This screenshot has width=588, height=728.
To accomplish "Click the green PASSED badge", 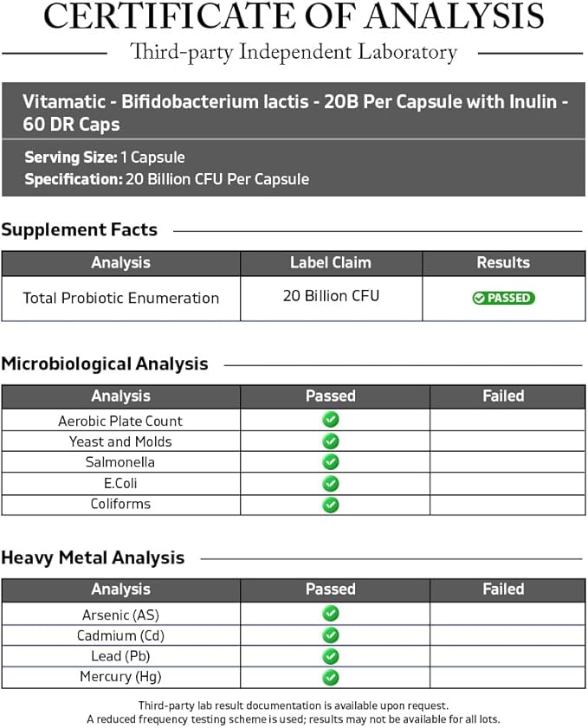I will pyautogui.click(x=503, y=298).
